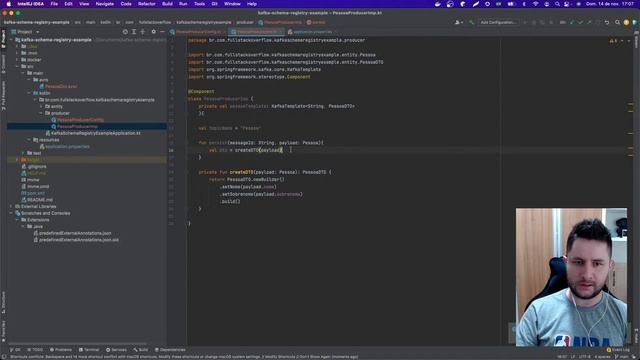Open the Project tool window side tab

(3, 40)
